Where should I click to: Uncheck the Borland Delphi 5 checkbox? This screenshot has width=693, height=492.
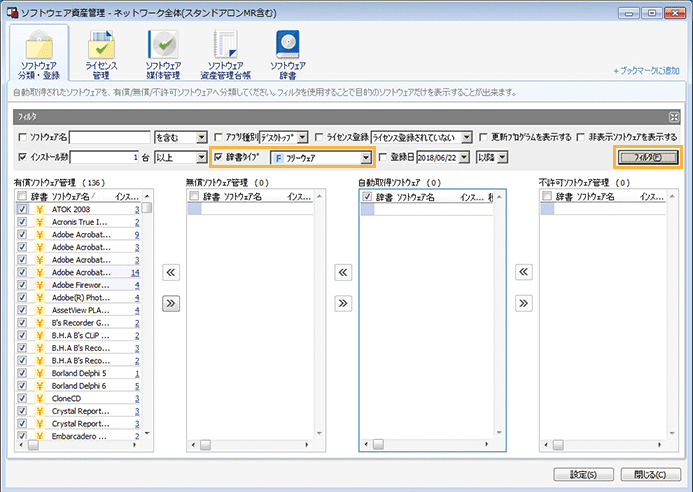[22, 373]
